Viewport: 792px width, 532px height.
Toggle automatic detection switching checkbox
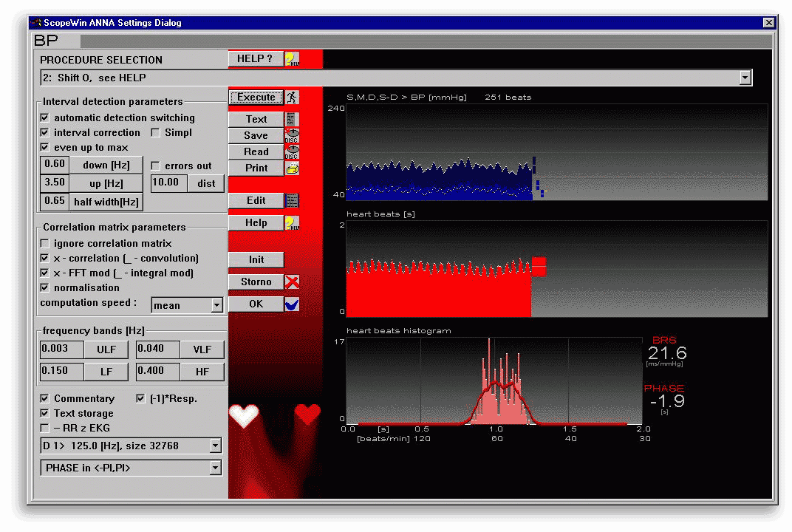45,117
